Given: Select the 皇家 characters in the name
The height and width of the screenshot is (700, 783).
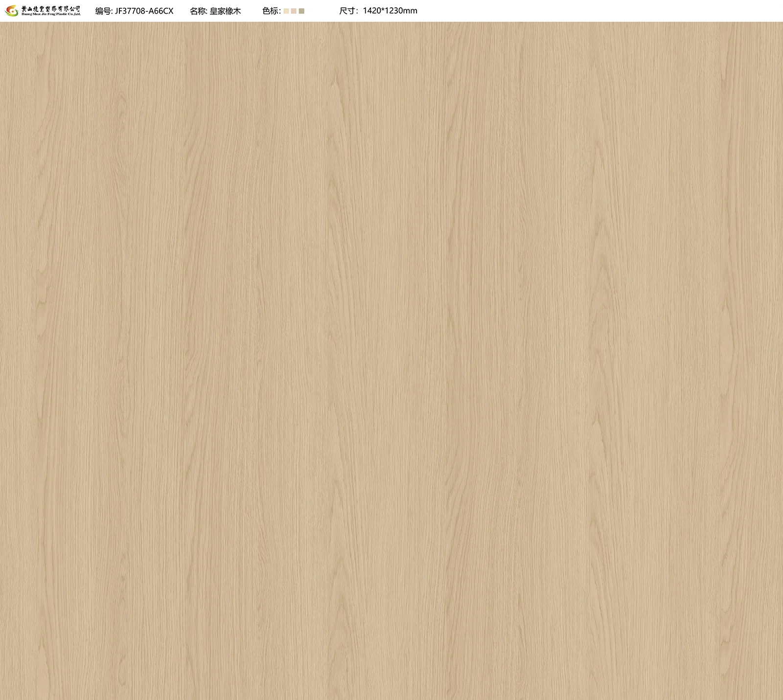Looking at the screenshot, I should tap(217, 11).
